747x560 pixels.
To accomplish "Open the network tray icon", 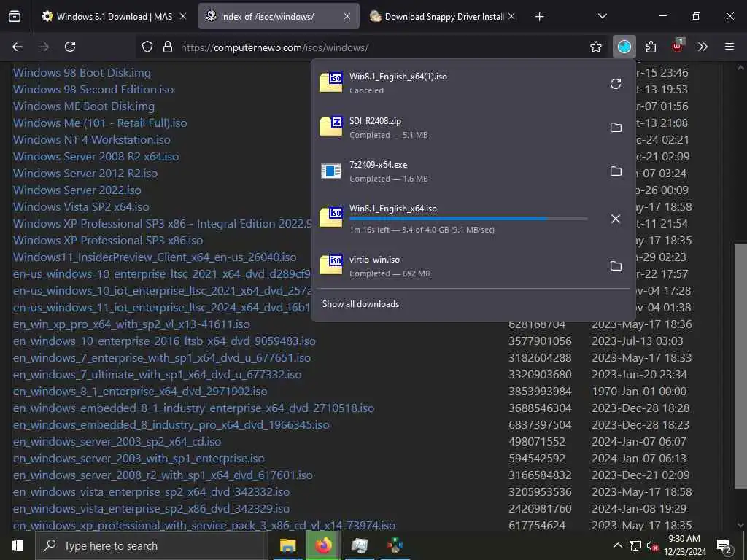I will 635,545.
